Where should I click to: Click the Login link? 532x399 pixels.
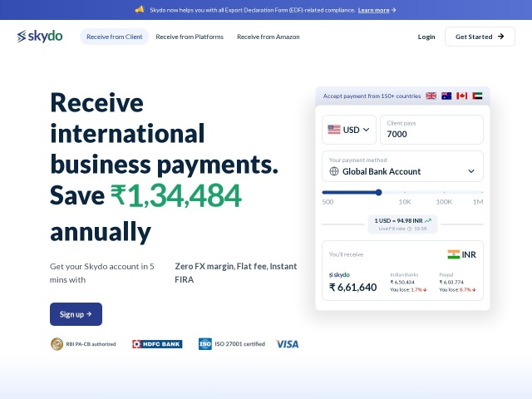pyautogui.click(x=426, y=37)
